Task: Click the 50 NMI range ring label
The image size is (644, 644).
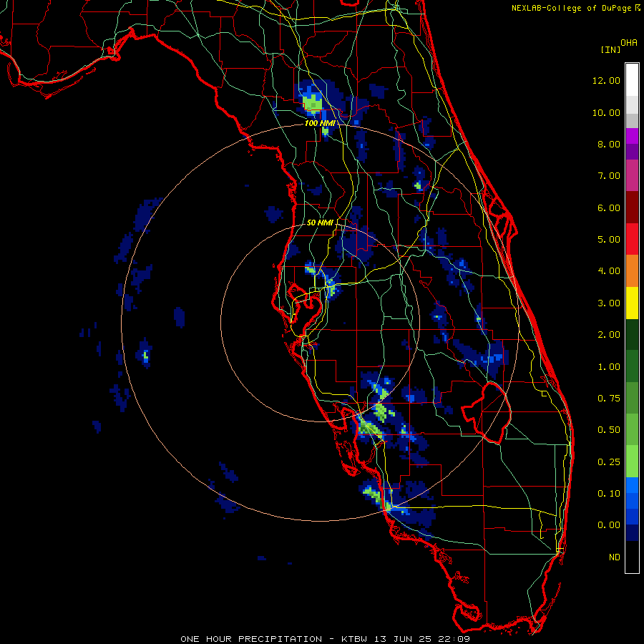Action: (x=320, y=223)
